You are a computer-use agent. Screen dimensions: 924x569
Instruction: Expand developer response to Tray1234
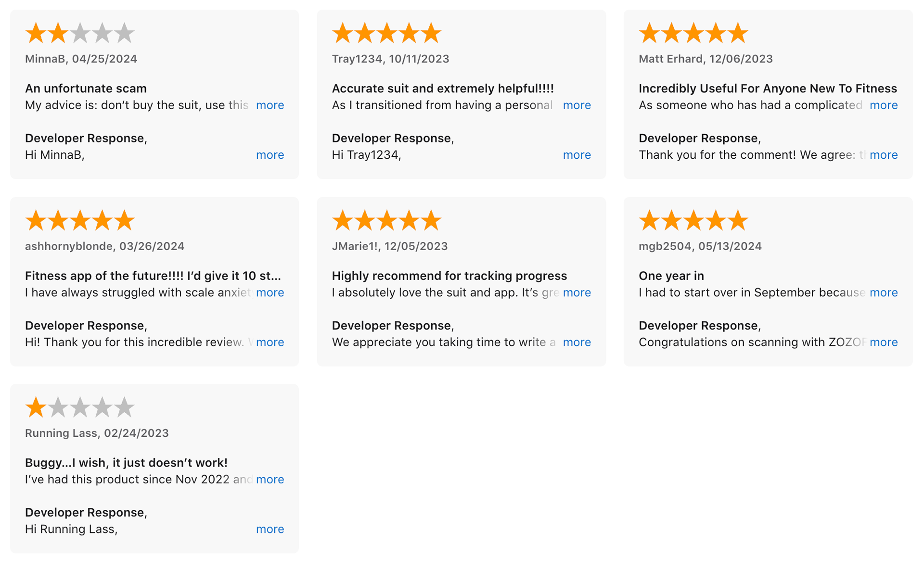pyautogui.click(x=577, y=155)
